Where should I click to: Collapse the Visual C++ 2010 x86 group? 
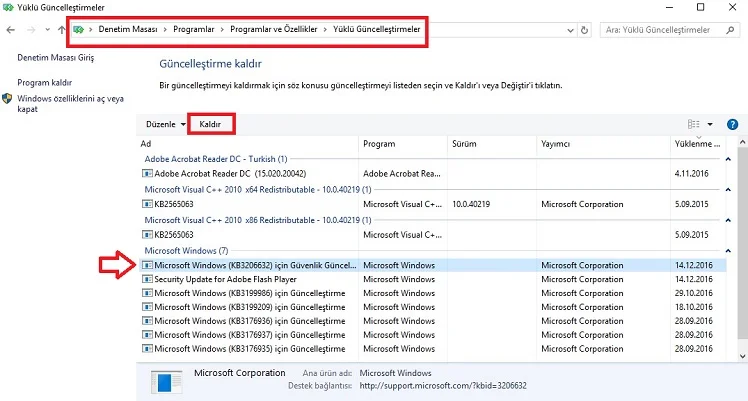[728, 220]
